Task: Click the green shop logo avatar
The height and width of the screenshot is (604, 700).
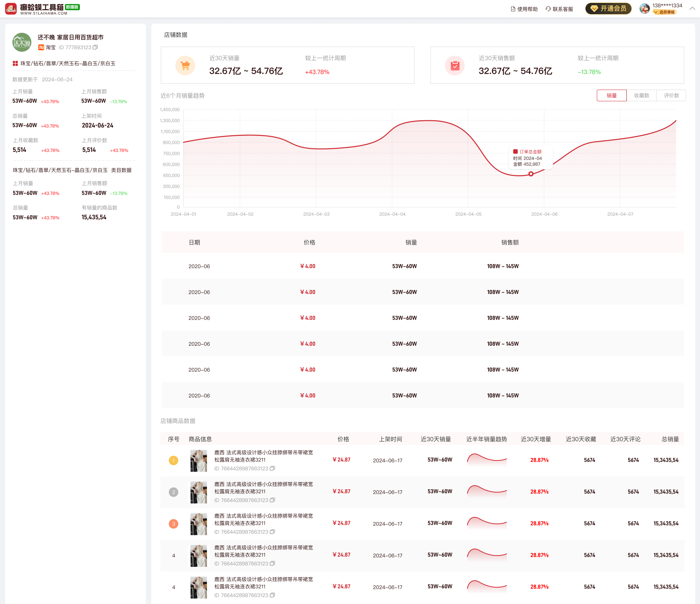Action: tap(22, 42)
